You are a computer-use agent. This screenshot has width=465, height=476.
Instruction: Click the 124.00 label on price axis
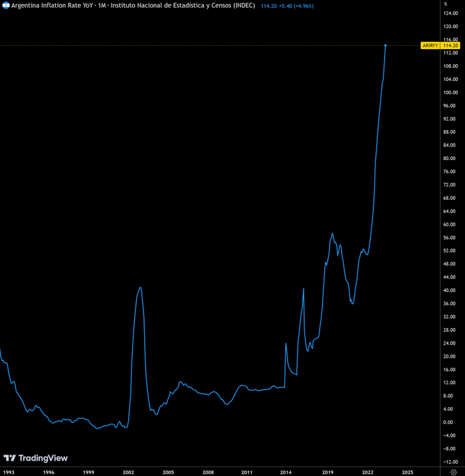click(451, 13)
